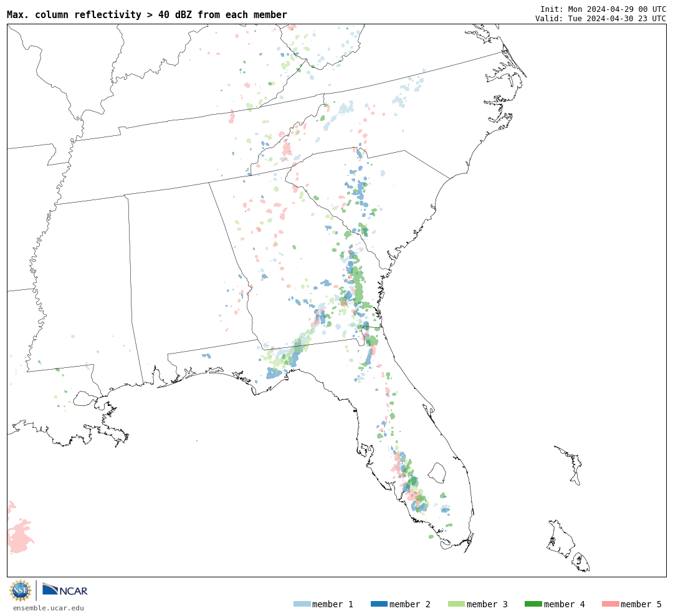
Task: Click the member 1 light blue swatch
Action: [302, 604]
